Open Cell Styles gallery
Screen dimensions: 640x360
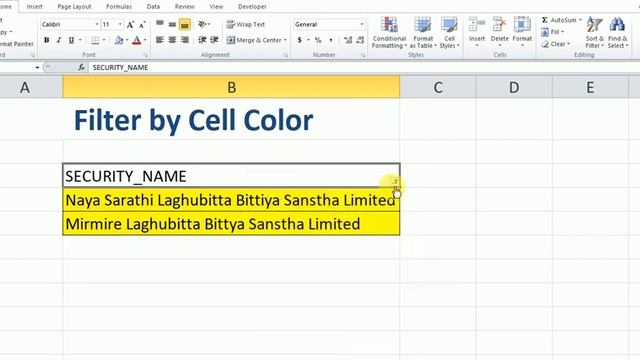click(449, 33)
